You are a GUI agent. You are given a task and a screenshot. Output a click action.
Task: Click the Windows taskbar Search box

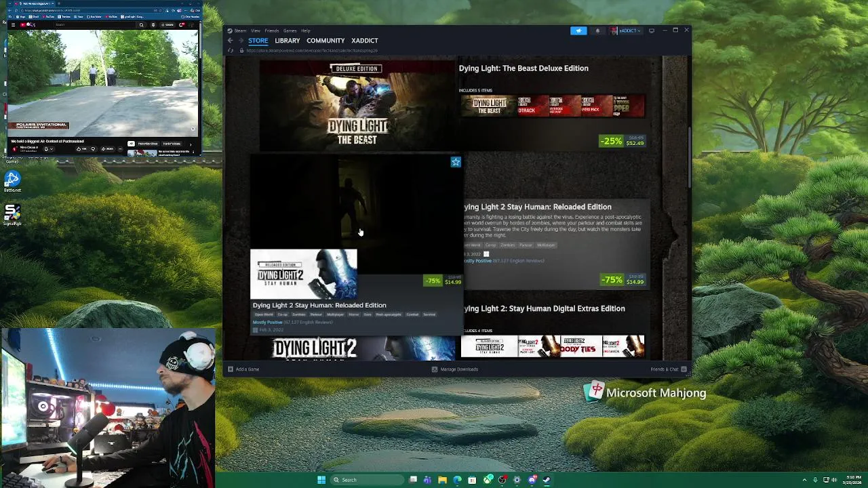[367, 480]
